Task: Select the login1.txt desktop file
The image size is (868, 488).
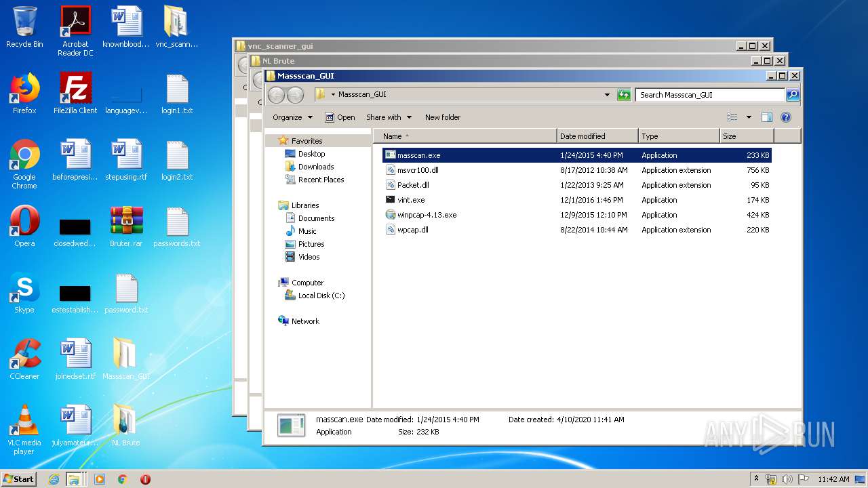Action: 177,94
